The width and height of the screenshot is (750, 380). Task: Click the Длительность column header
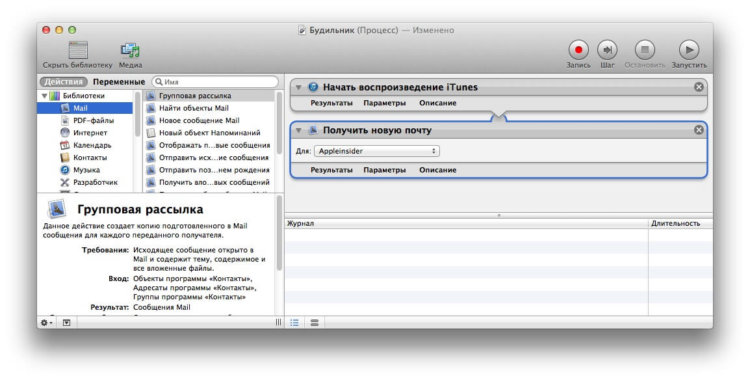(x=681, y=224)
